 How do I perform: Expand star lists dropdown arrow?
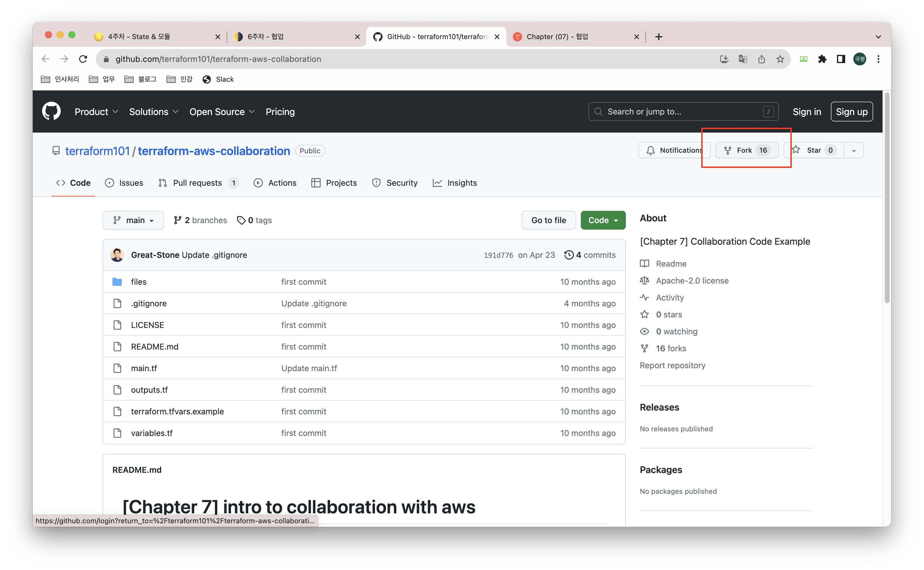coord(854,150)
